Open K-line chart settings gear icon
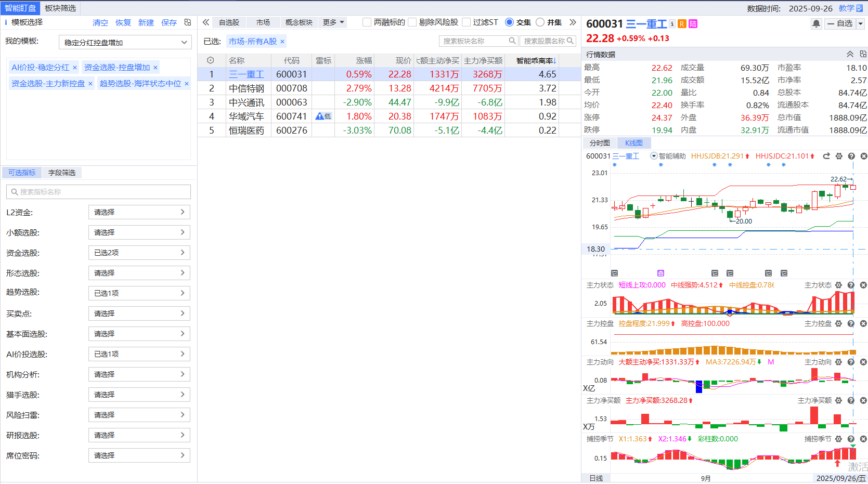 [839, 156]
